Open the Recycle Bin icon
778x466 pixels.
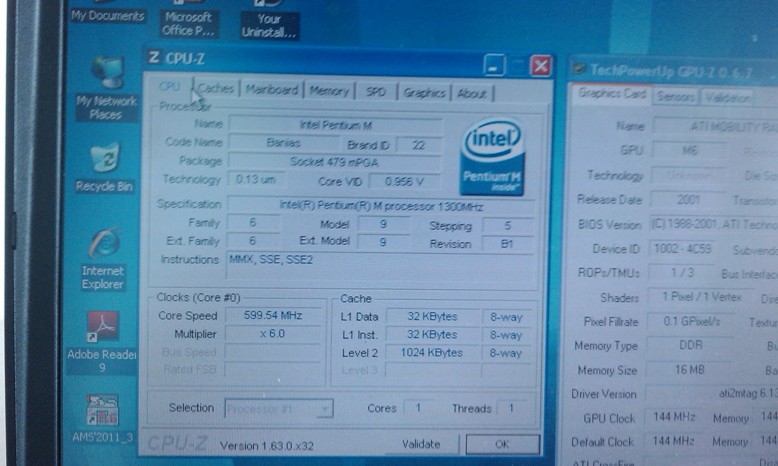(x=105, y=167)
